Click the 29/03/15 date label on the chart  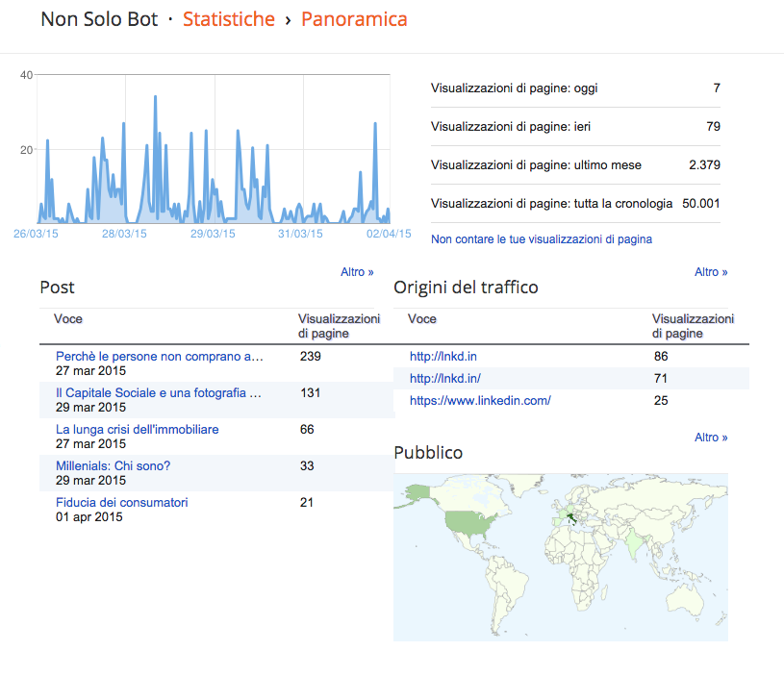click(213, 234)
